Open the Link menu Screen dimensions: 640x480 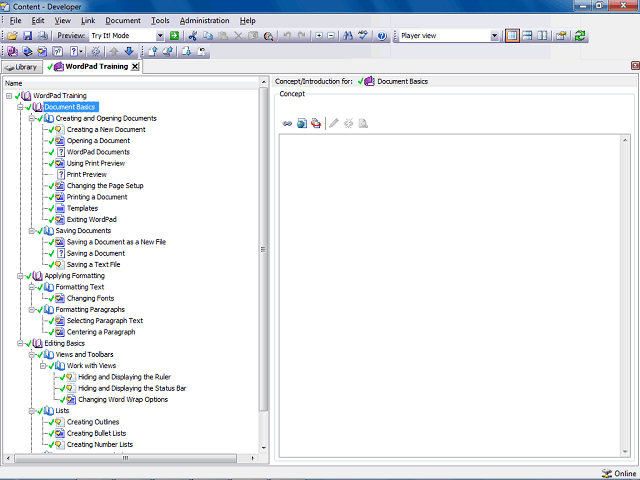click(x=88, y=20)
